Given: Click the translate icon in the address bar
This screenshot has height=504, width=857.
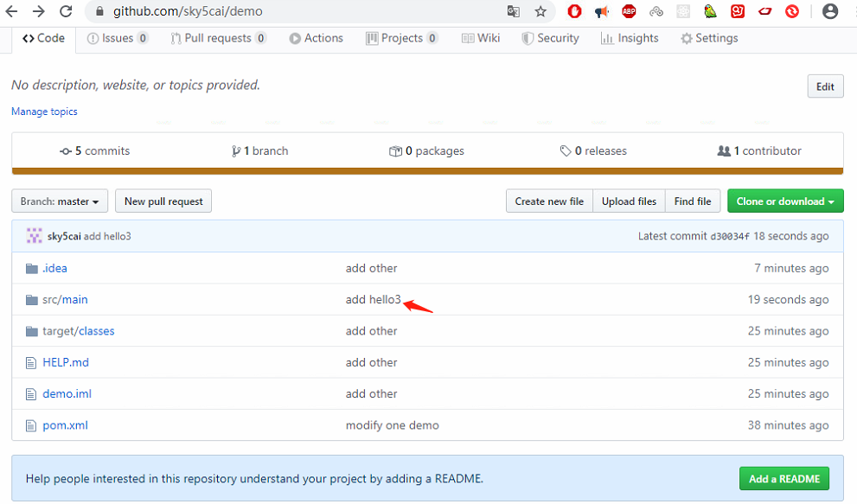Looking at the screenshot, I should [x=514, y=12].
